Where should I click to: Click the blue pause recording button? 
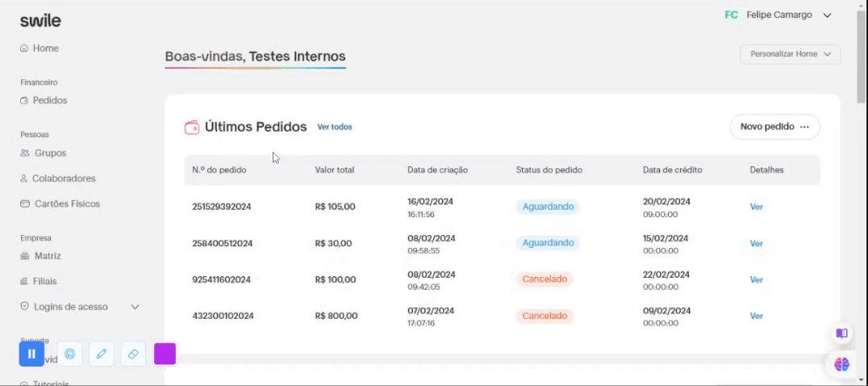[31, 354]
